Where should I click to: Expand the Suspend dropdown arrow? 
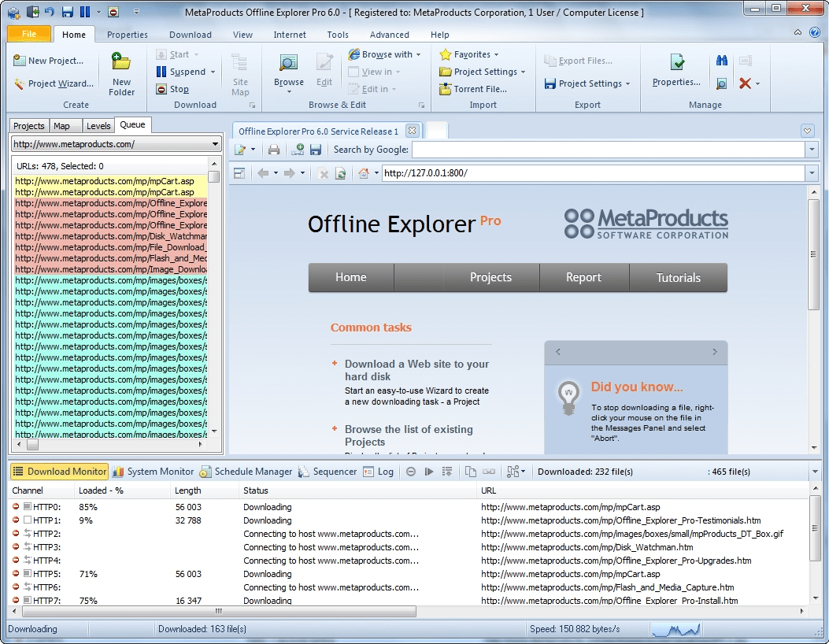point(212,72)
